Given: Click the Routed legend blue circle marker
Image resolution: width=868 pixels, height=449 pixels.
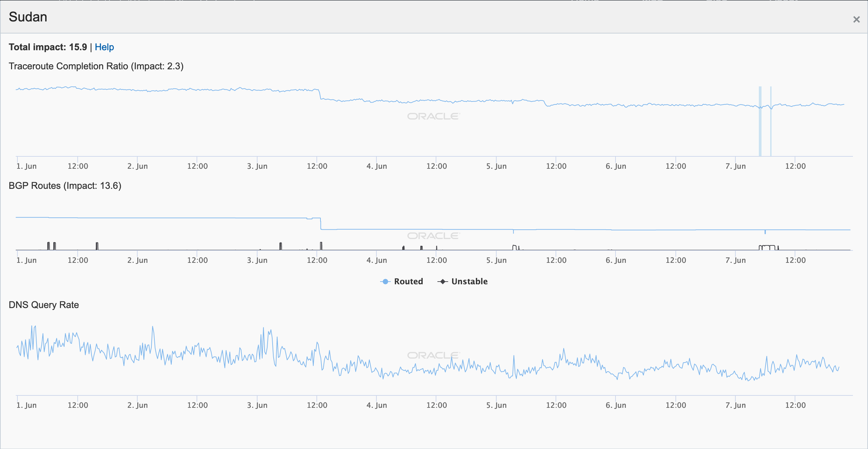Looking at the screenshot, I should tap(385, 281).
